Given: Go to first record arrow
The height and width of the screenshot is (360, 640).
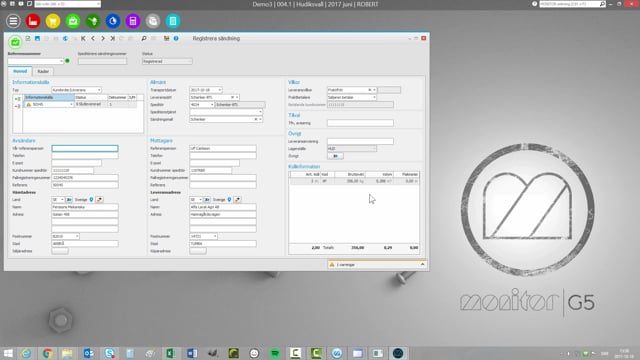Looking at the screenshot, I should [x=83, y=38].
